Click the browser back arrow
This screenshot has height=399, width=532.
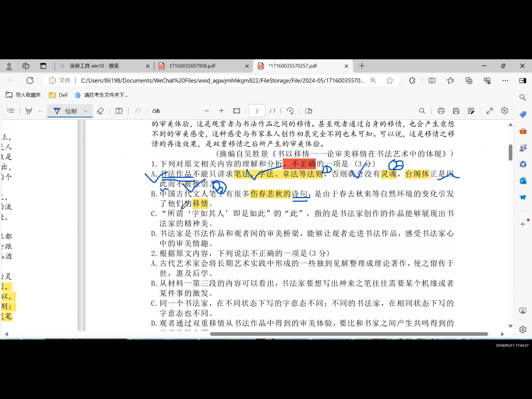(12, 81)
